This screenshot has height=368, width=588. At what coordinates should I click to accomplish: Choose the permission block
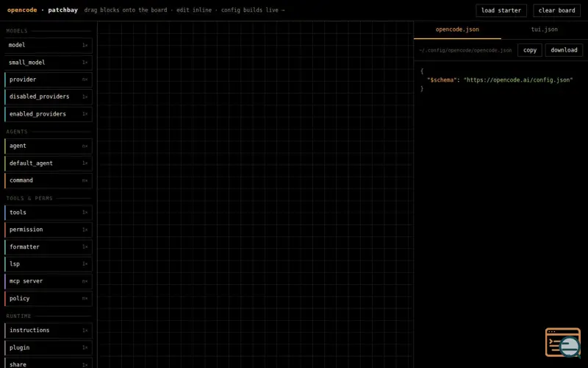(49, 230)
